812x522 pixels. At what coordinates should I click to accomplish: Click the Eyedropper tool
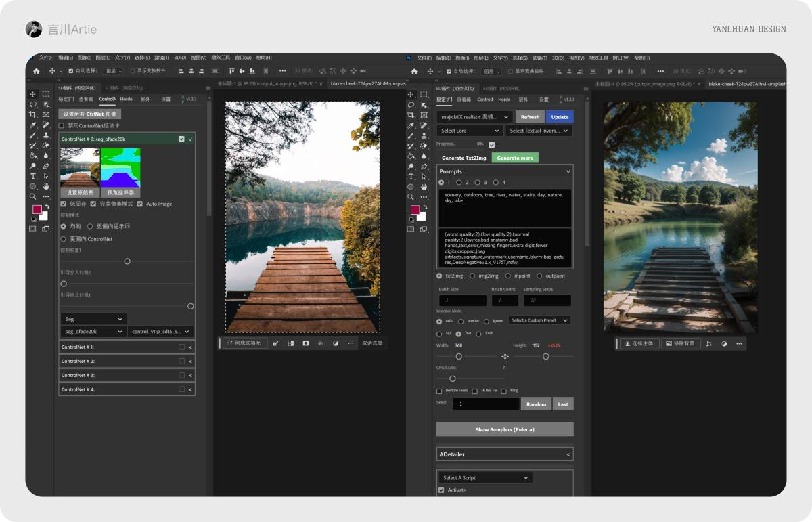coord(32,124)
